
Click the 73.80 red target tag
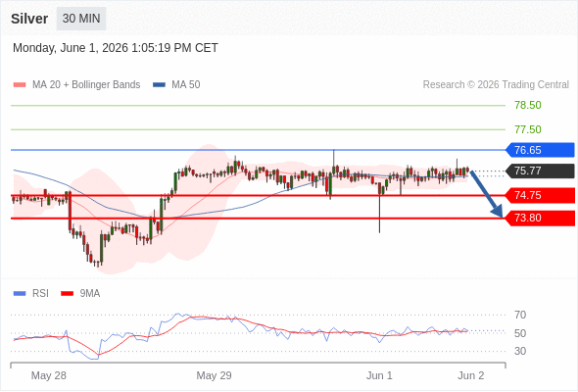click(540, 218)
